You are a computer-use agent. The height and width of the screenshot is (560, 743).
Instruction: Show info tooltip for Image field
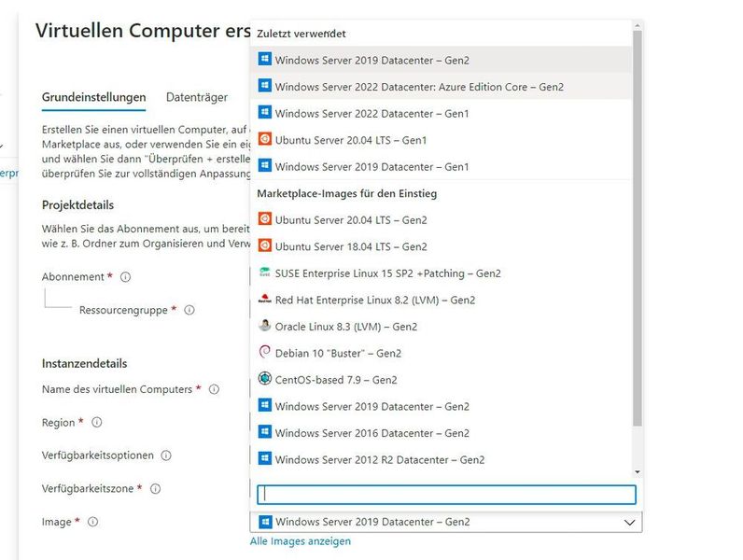click(93, 522)
